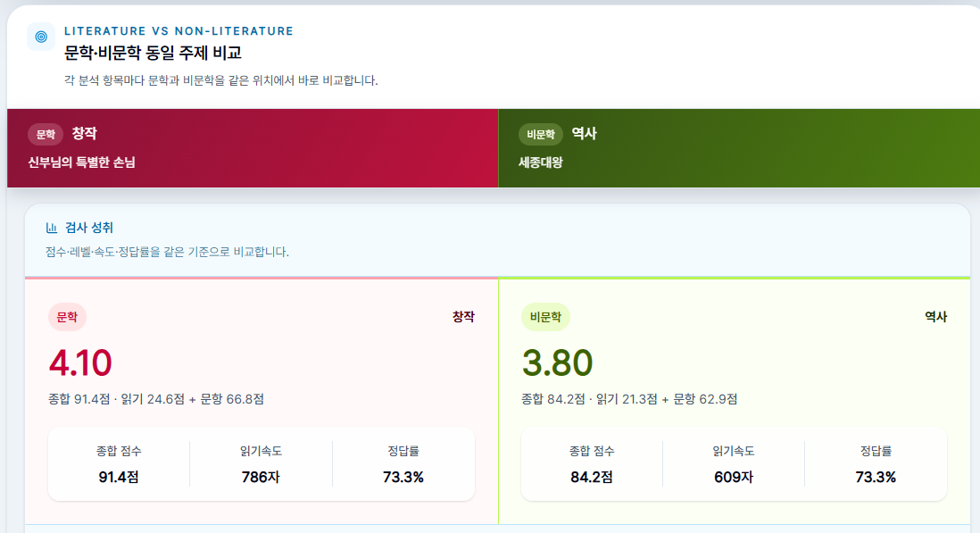Click the 읽기속도 value 786자
980x533 pixels.
tap(261, 478)
